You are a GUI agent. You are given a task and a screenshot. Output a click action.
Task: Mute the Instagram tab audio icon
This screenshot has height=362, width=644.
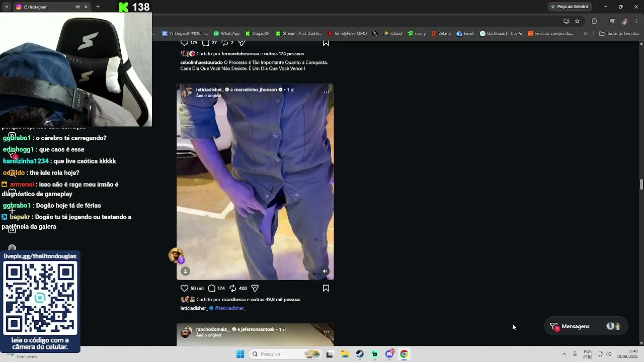click(x=77, y=7)
